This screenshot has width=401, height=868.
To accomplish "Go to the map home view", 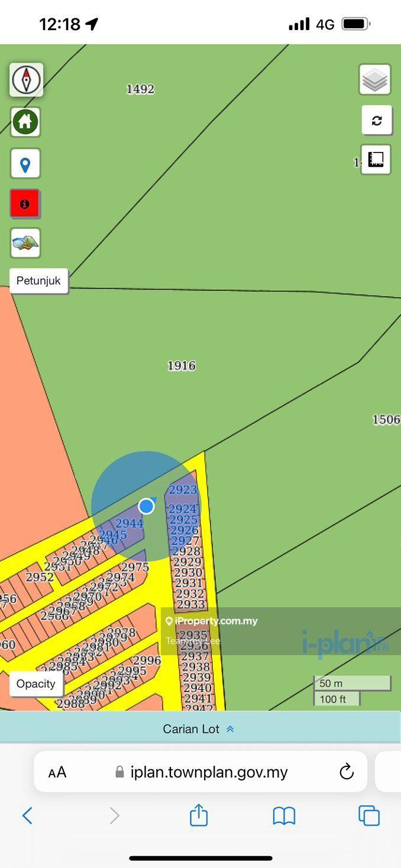I will (25, 122).
